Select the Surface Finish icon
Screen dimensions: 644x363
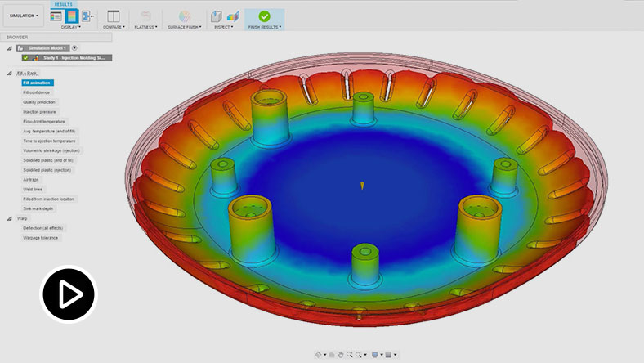click(185, 16)
